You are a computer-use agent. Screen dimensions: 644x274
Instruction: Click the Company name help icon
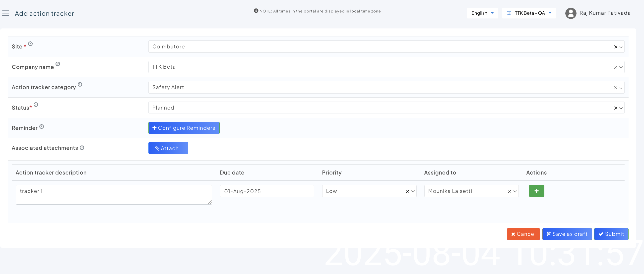(x=58, y=64)
